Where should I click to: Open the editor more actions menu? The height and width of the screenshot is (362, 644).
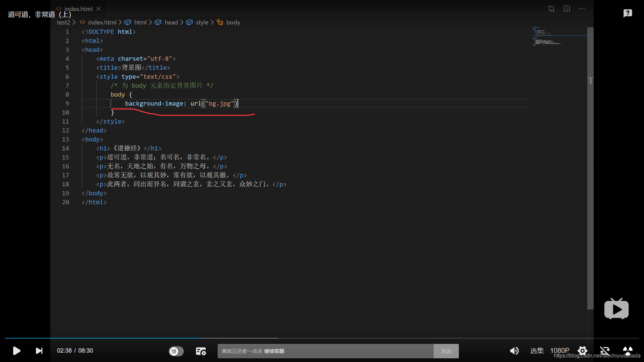[x=582, y=9]
